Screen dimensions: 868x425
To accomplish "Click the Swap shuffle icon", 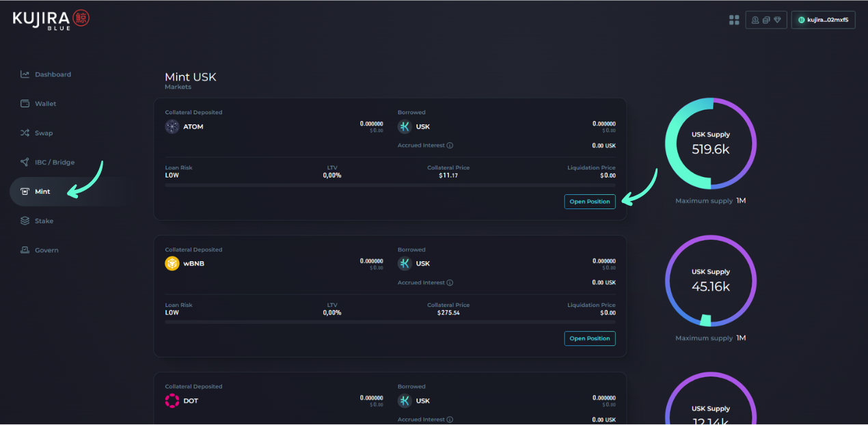I will point(25,133).
